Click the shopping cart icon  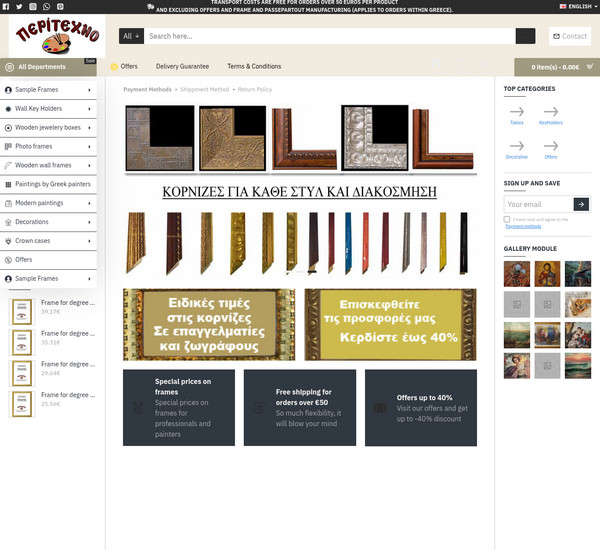coord(590,67)
